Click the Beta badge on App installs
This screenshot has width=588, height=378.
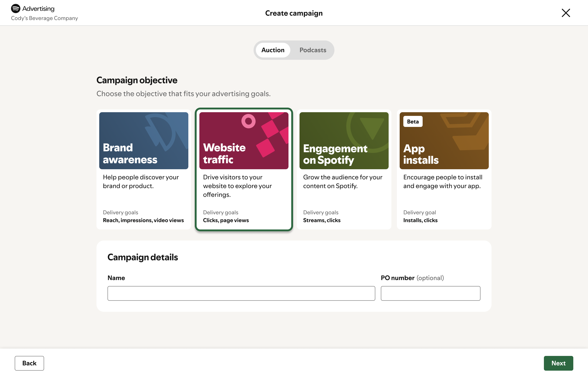point(413,121)
